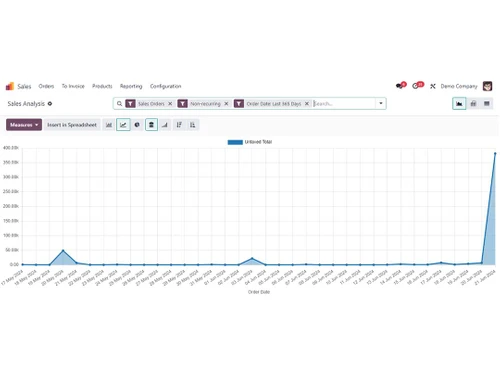Sort chart in ascending order
Viewport: 500px width, 375px height.
pyautogui.click(x=193, y=125)
